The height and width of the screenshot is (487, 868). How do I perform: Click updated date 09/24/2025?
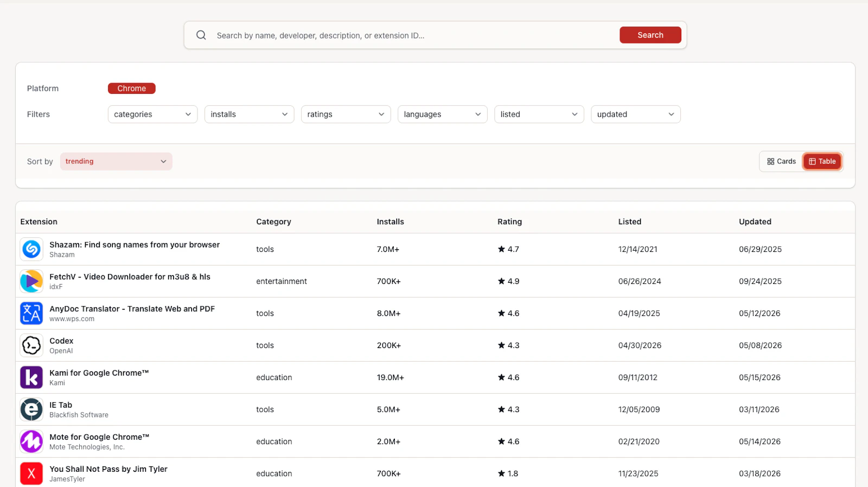(761, 281)
